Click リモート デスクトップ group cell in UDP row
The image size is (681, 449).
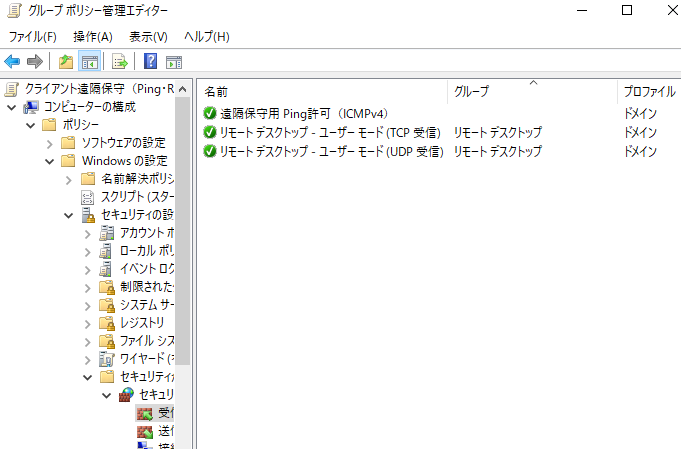498,152
